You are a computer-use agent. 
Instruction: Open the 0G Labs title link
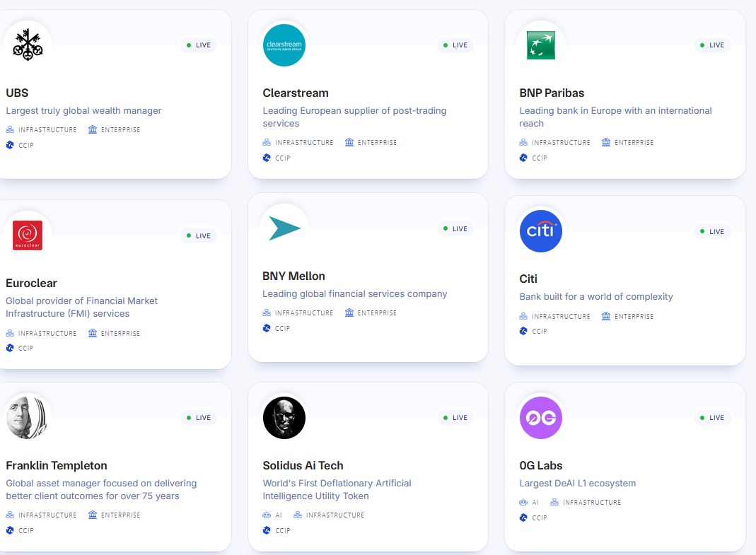(x=541, y=465)
